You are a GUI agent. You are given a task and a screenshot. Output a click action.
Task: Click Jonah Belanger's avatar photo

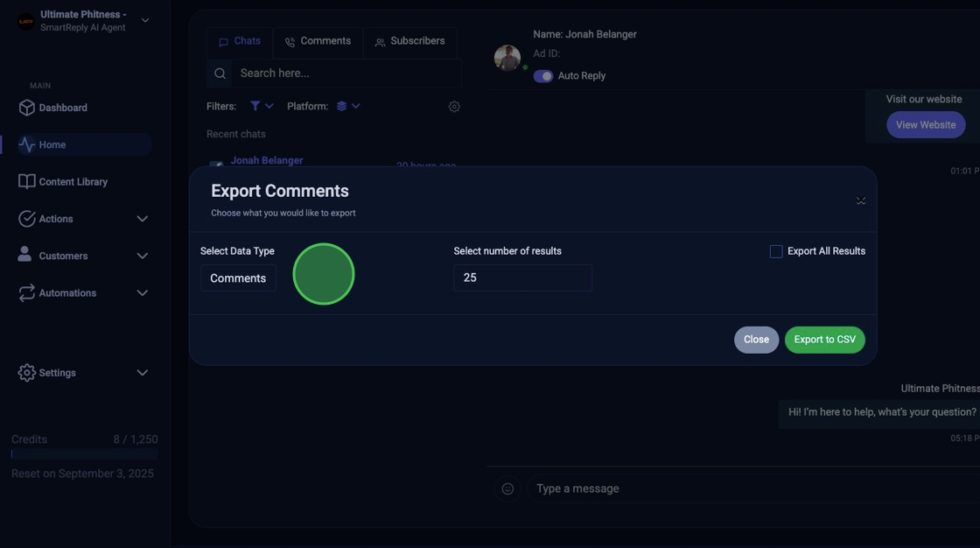click(x=507, y=58)
